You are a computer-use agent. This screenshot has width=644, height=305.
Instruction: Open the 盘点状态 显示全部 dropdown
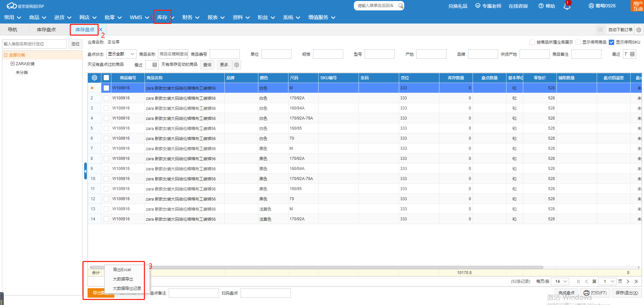(121, 54)
